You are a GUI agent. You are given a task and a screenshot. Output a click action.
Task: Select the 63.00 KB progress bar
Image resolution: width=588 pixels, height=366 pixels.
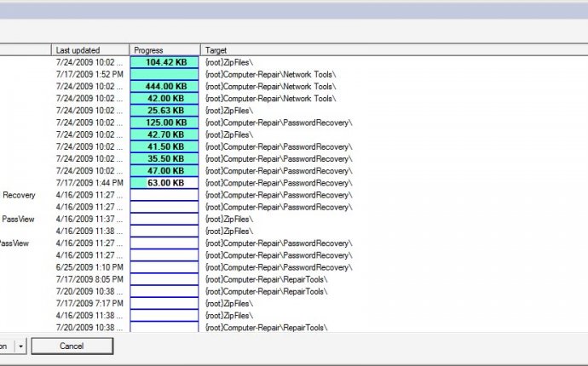[x=164, y=183]
